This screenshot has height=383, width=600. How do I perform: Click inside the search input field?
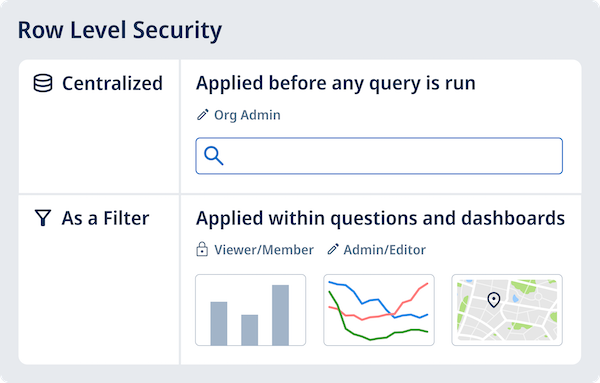point(379,156)
